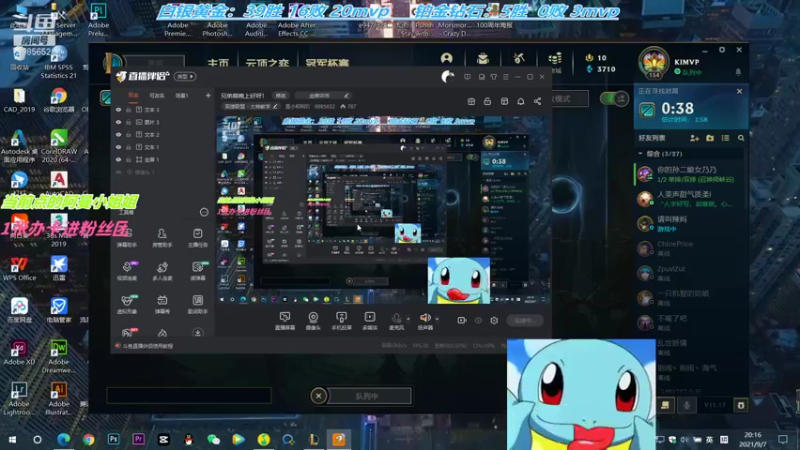Cancel queue with X button beside 队列中
The image size is (800, 450).
click(x=318, y=396)
